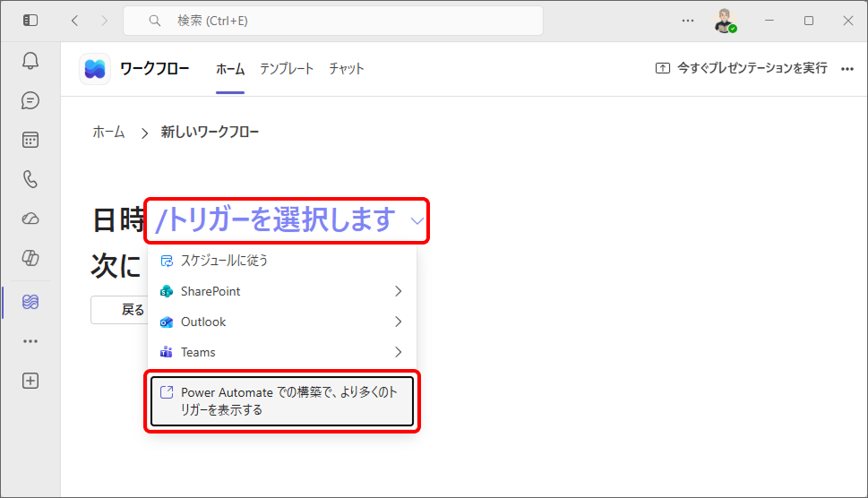This screenshot has width=868, height=498.
Task: Open settings and more ellipsis in title bar
Action: pos(688,21)
